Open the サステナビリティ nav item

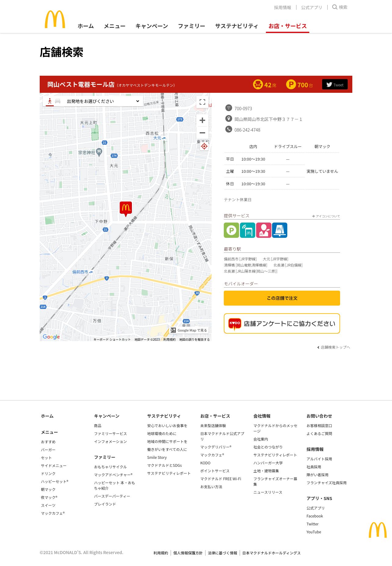(237, 26)
